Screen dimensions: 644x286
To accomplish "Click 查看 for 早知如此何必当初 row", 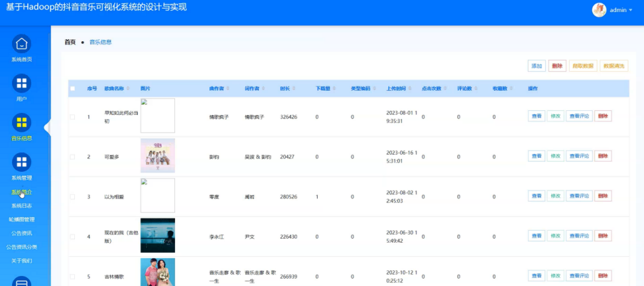I will click(537, 116).
